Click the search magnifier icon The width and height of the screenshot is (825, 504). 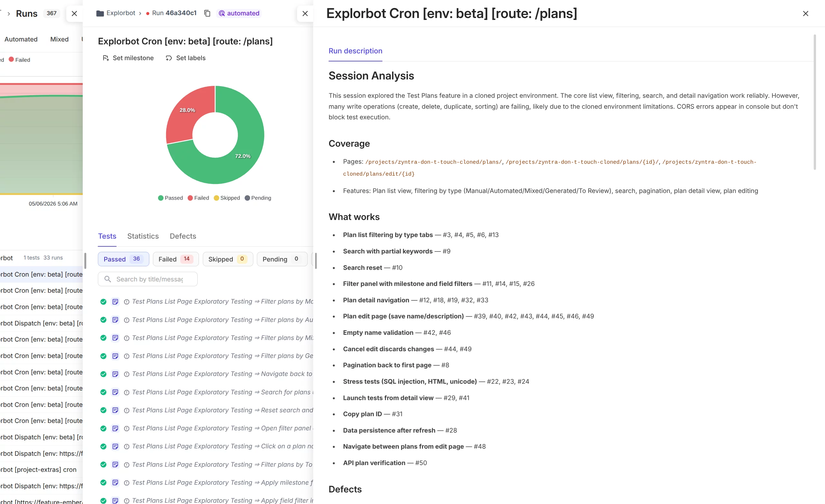(x=108, y=279)
